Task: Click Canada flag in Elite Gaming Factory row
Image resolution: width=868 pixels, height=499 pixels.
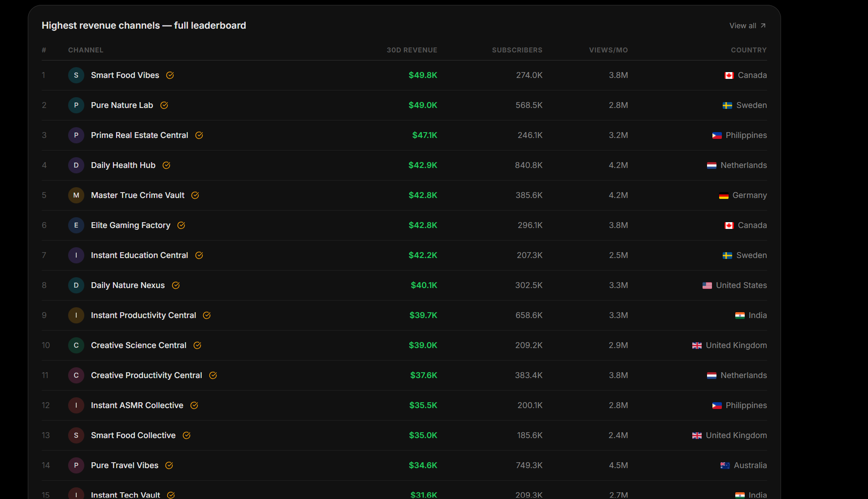Action: point(729,225)
